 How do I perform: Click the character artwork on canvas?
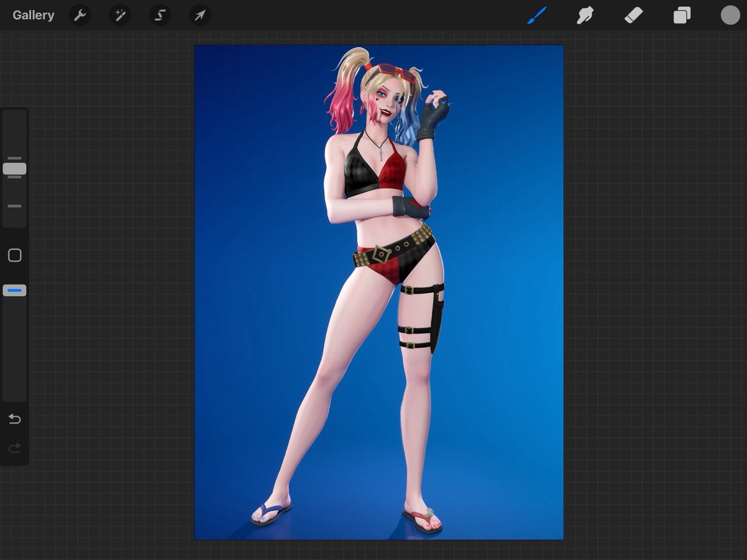pos(378,292)
